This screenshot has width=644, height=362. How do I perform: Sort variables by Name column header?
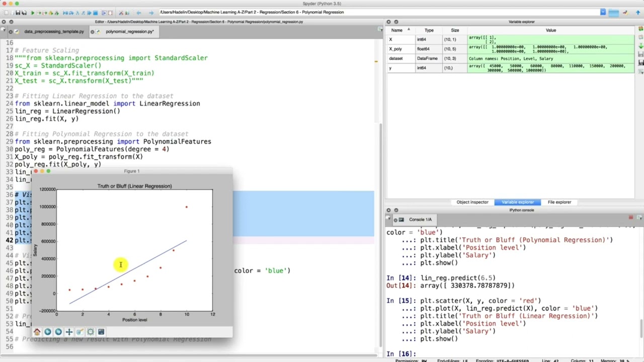400,30
